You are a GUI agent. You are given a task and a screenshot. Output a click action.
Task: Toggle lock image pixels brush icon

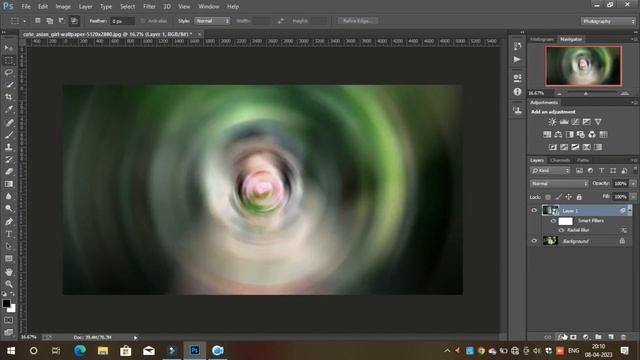558,197
